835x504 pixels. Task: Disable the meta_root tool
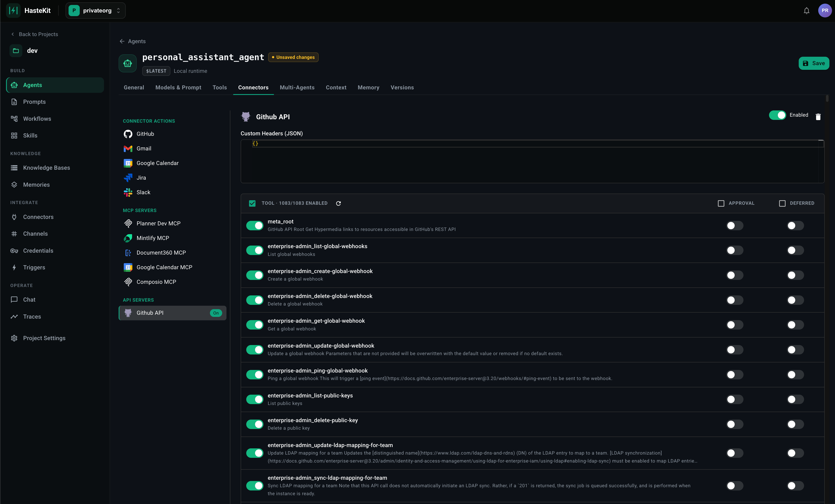[254, 226]
